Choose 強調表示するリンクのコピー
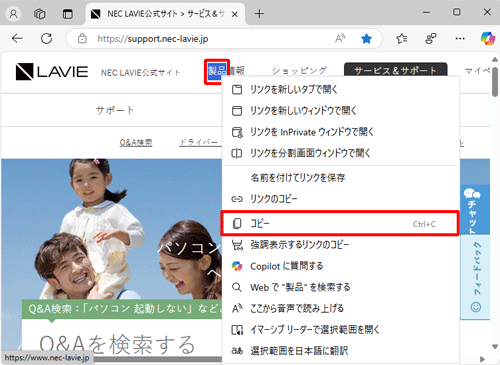 pyautogui.click(x=341, y=245)
